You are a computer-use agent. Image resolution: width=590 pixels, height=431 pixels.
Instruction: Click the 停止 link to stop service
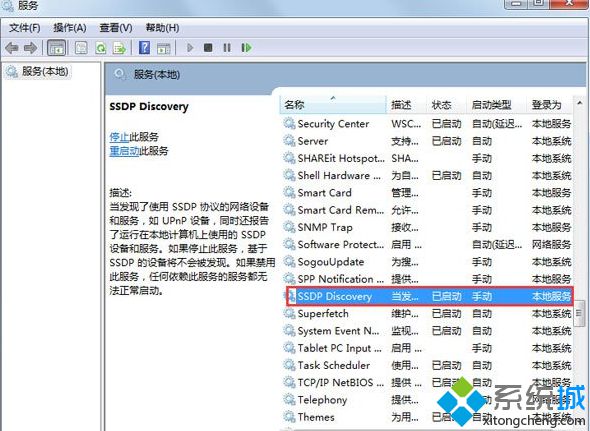coord(119,137)
